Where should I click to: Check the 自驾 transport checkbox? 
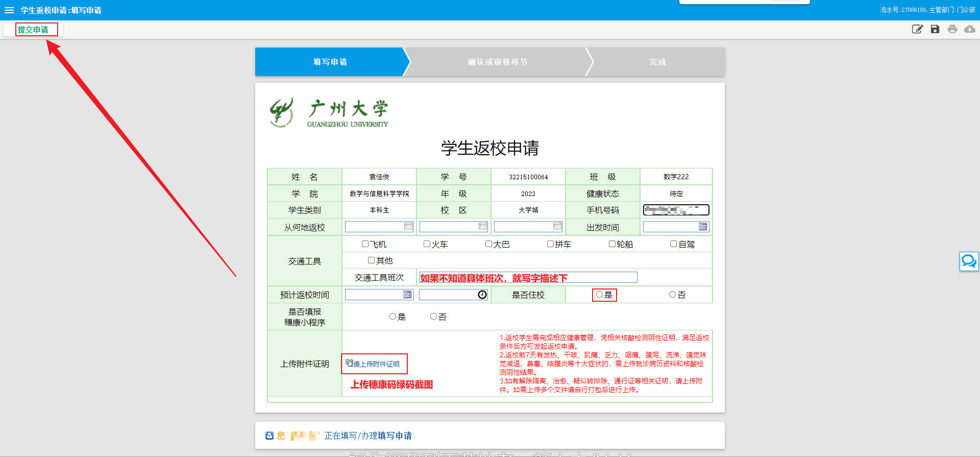(673, 244)
